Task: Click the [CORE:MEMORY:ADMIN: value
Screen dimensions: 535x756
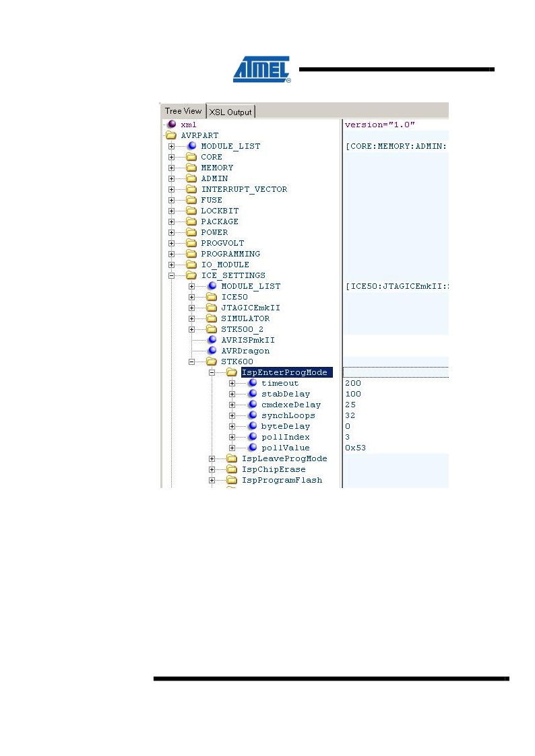Action: click(396, 146)
